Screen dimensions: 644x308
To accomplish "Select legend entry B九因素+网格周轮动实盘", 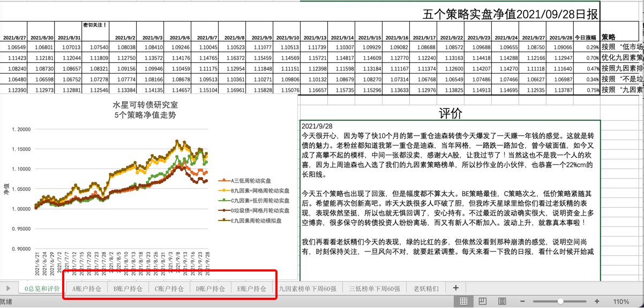I will (255, 191).
